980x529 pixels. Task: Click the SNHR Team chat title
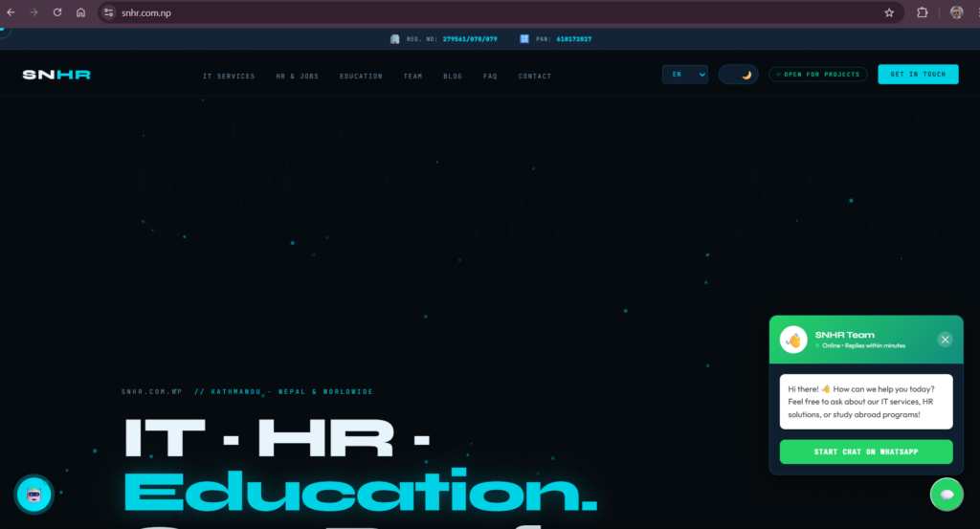(x=844, y=335)
